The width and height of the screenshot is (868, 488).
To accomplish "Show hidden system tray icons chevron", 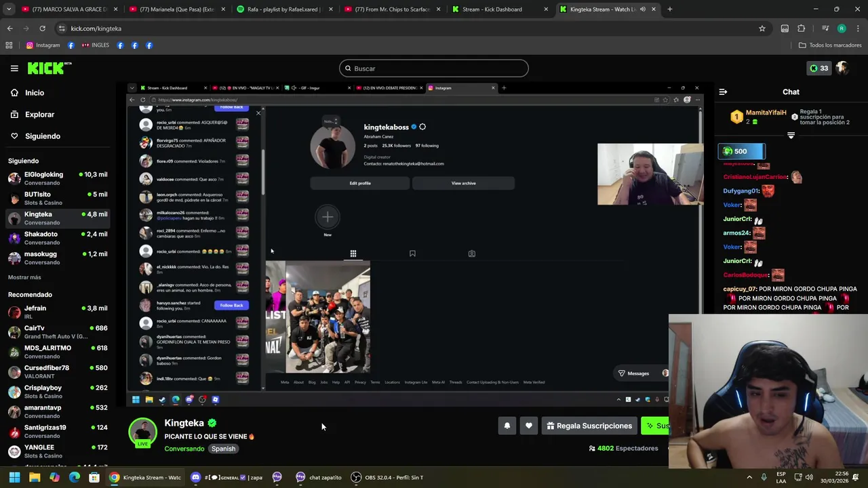I will 749,477.
